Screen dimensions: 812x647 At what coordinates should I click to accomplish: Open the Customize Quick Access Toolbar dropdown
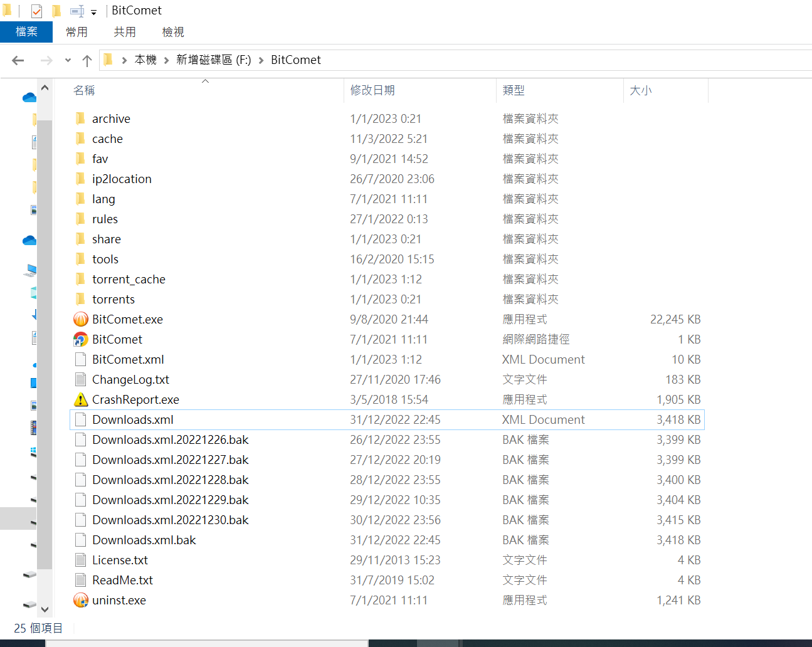tap(93, 12)
